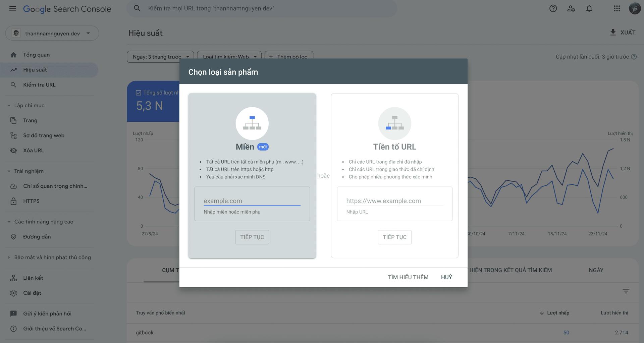The image size is (644, 343).
Task: Open Kiểm tra URL in sidebar
Action: point(39,85)
